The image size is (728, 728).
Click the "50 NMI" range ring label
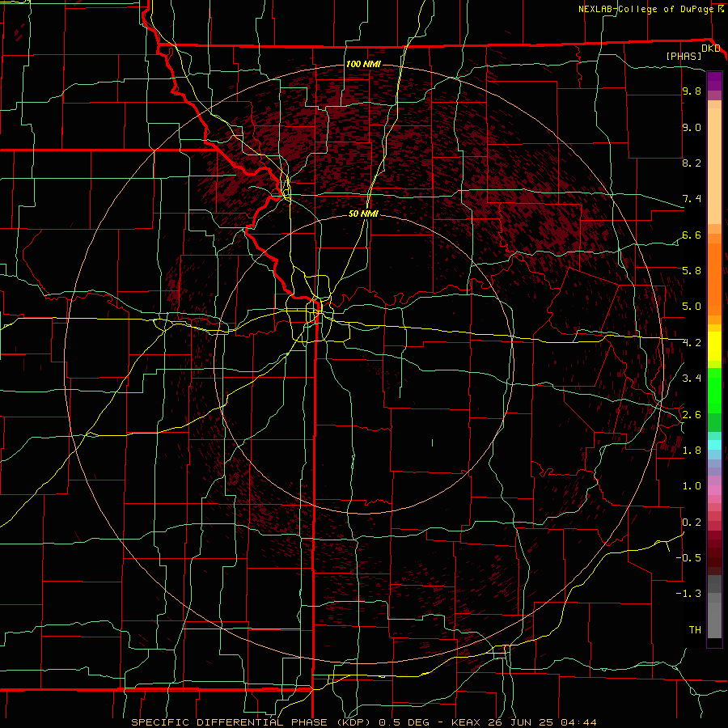tap(363, 214)
